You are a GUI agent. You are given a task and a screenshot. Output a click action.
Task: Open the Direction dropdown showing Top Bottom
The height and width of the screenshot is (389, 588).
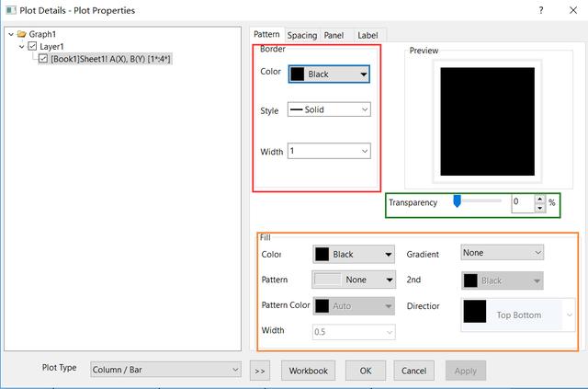[518, 315]
